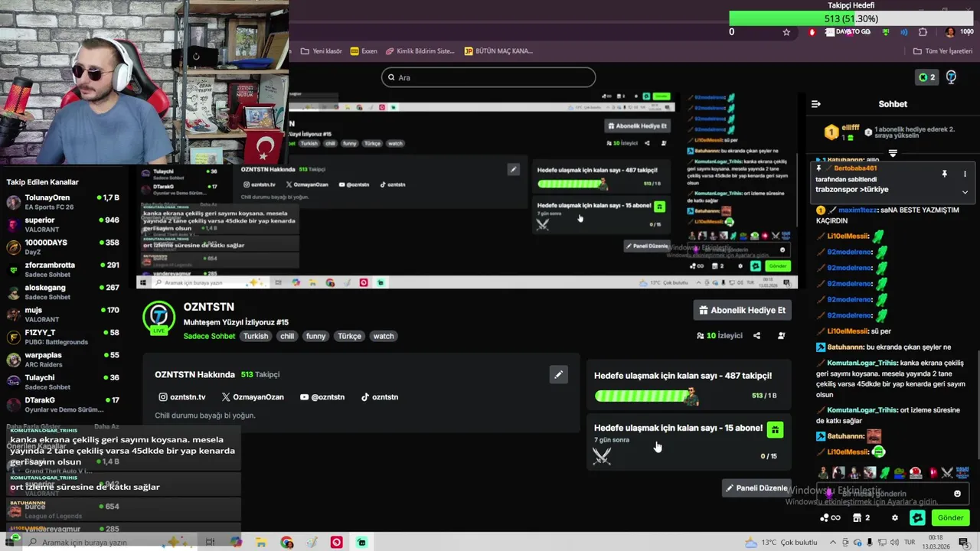Viewport: 980px width, 551px height.
Task: Click the teal Kick emote button beside Gönder
Action: point(917,518)
